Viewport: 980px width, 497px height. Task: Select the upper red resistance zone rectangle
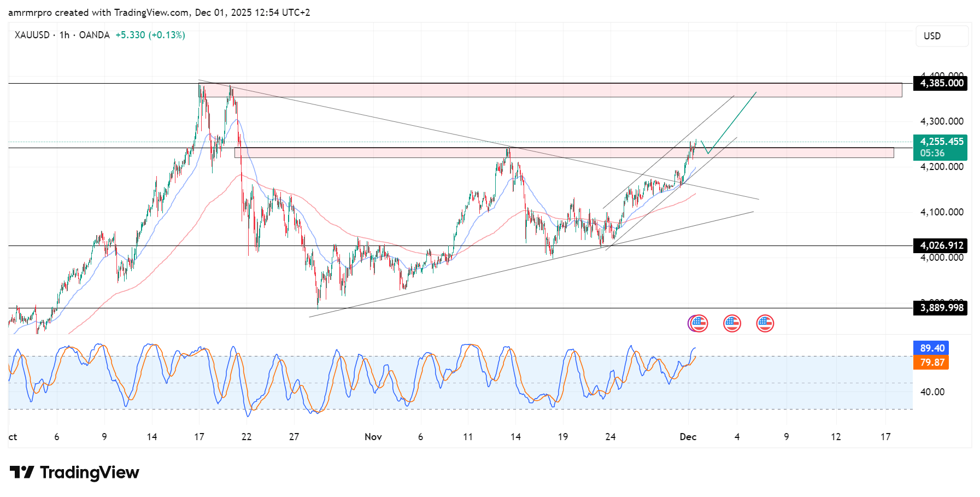click(547, 90)
